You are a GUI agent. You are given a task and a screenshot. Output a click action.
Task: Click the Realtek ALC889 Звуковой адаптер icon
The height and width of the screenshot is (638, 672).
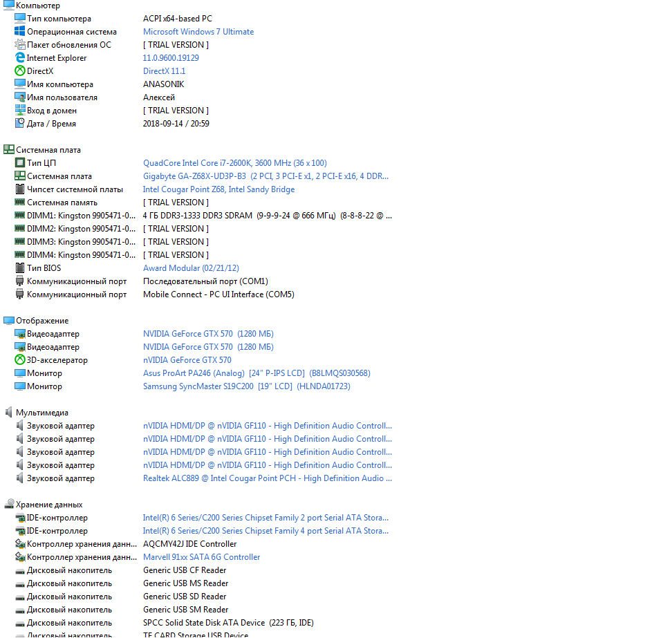tap(20, 478)
